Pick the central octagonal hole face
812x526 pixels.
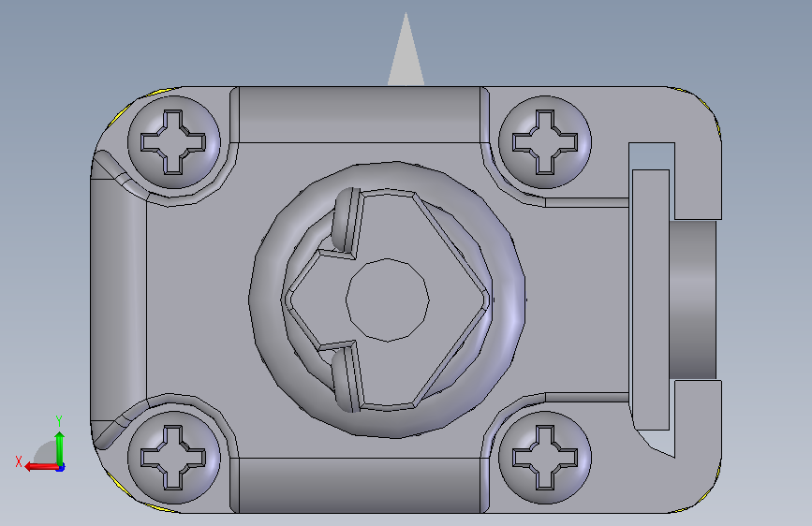pos(388,300)
